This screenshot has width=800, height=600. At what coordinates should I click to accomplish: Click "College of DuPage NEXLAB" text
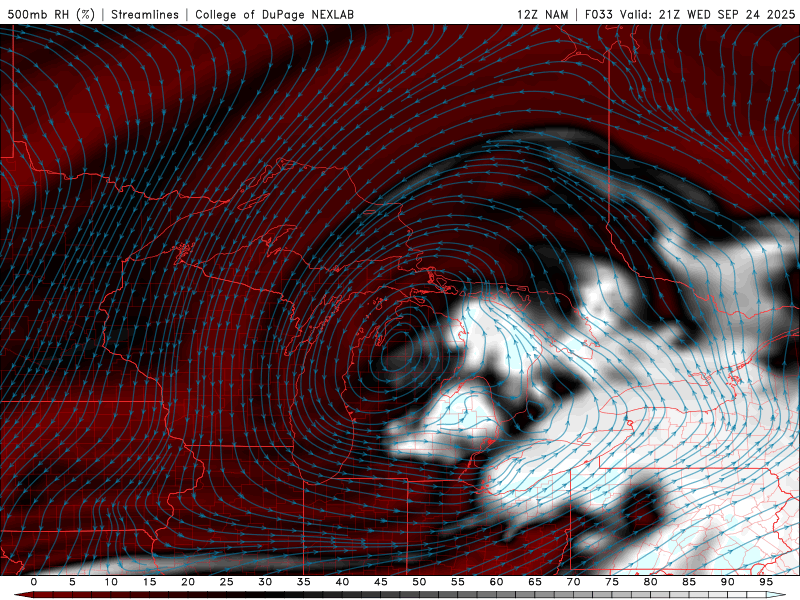click(274, 14)
